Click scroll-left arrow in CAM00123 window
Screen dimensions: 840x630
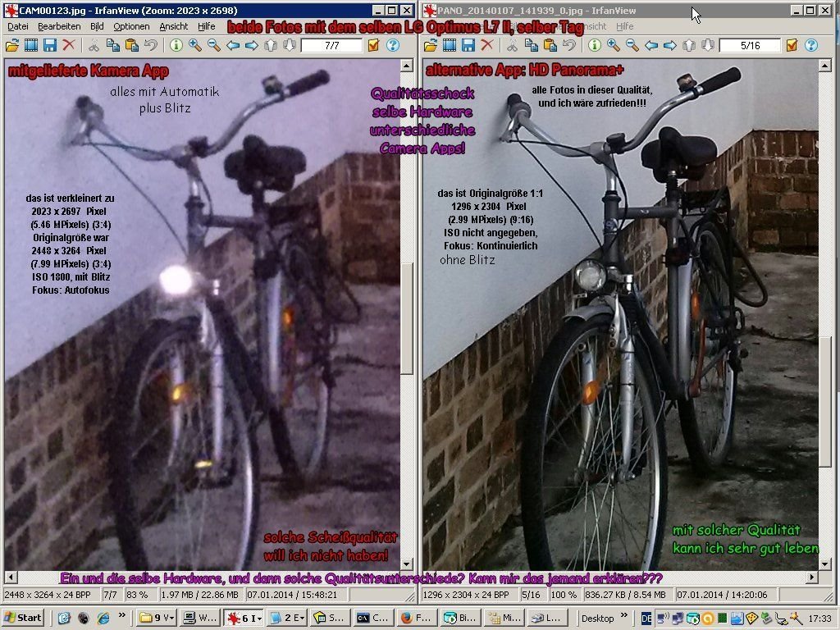coord(11,577)
